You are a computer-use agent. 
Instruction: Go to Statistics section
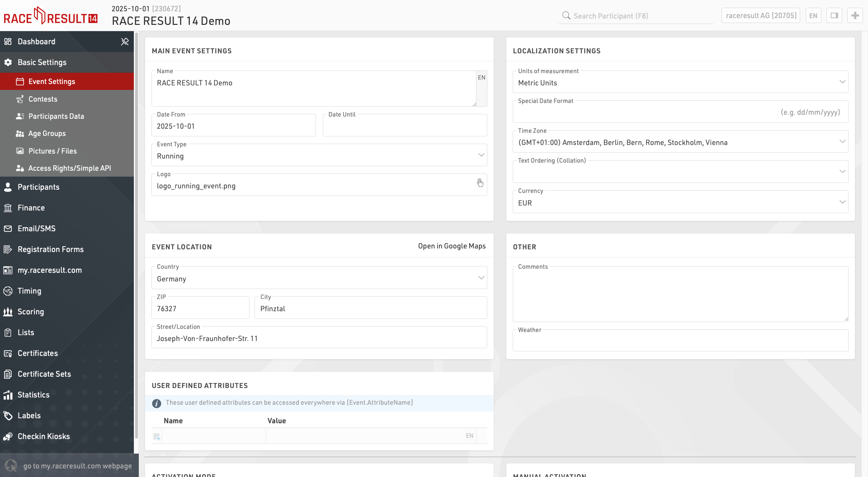coord(67,395)
